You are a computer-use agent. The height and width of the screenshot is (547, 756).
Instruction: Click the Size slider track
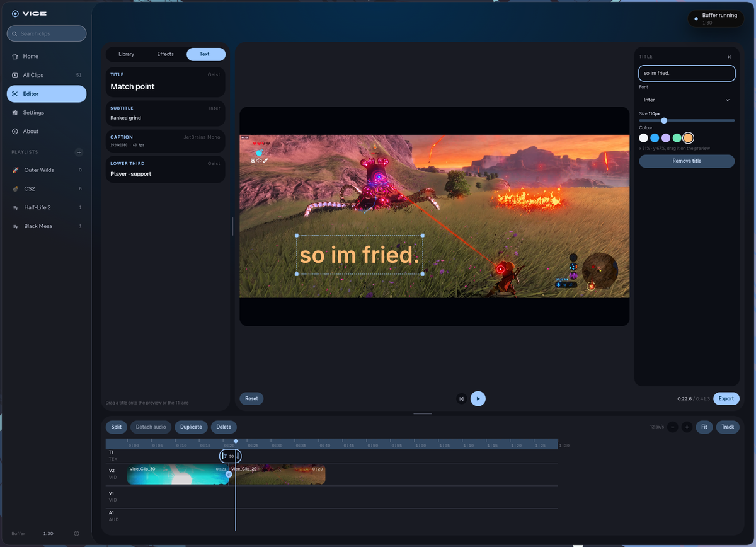[x=687, y=120]
